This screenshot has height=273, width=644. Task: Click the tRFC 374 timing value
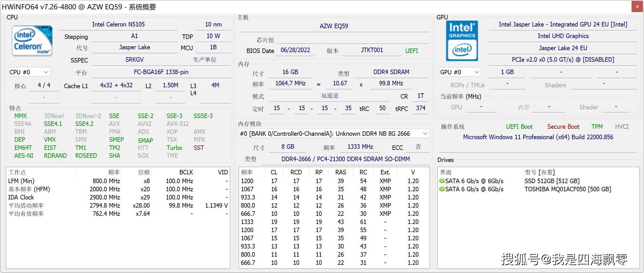point(421,108)
